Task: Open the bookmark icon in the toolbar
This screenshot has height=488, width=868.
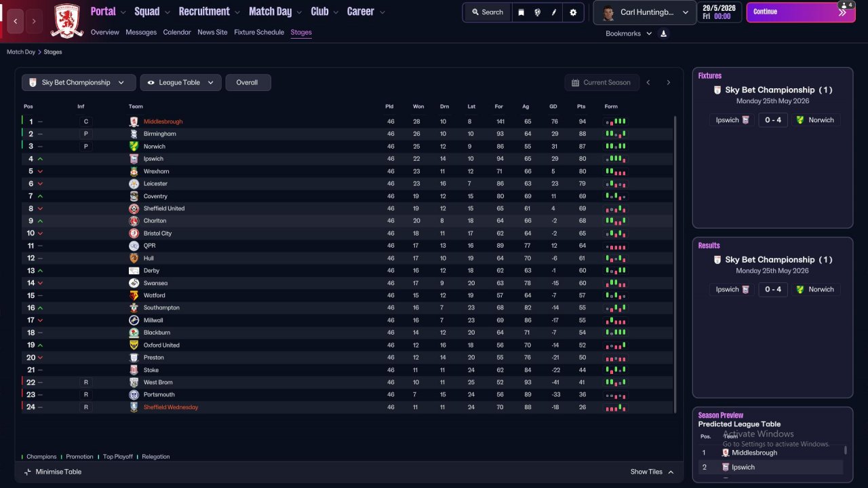Action: [521, 12]
